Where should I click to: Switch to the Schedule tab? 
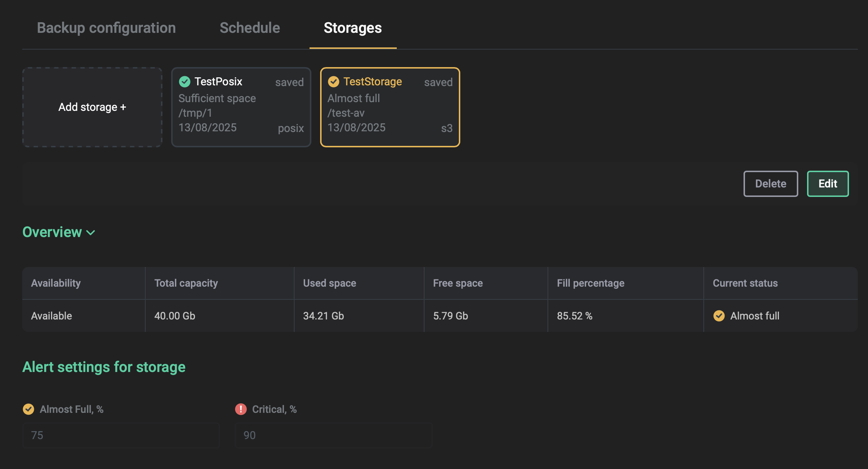click(x=249, y=28)
